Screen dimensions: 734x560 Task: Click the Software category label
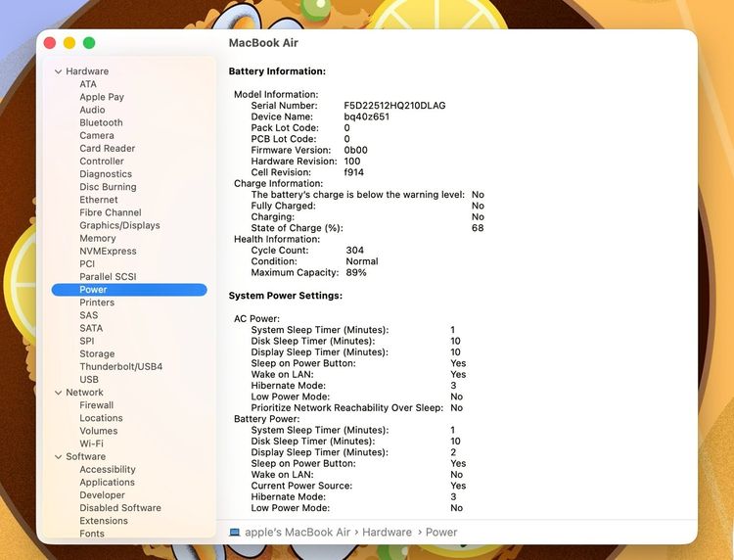pos(86,456)
